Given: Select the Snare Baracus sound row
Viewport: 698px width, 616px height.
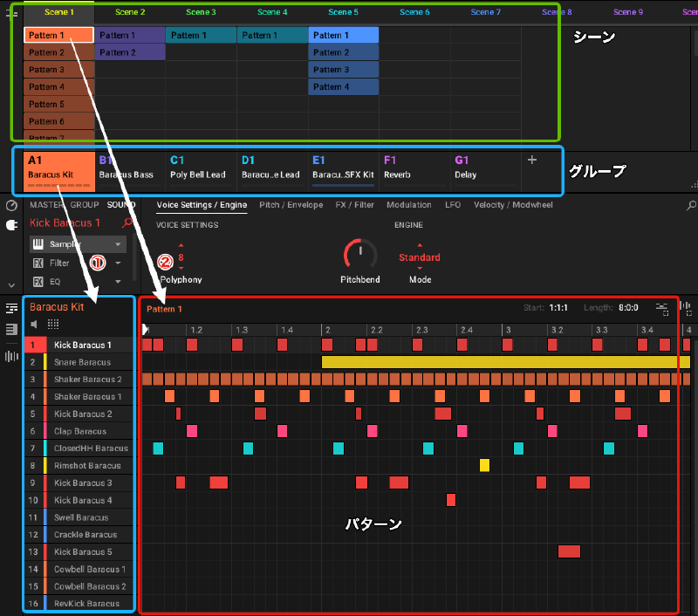Looking at the screenshot, I should (79, 362).
